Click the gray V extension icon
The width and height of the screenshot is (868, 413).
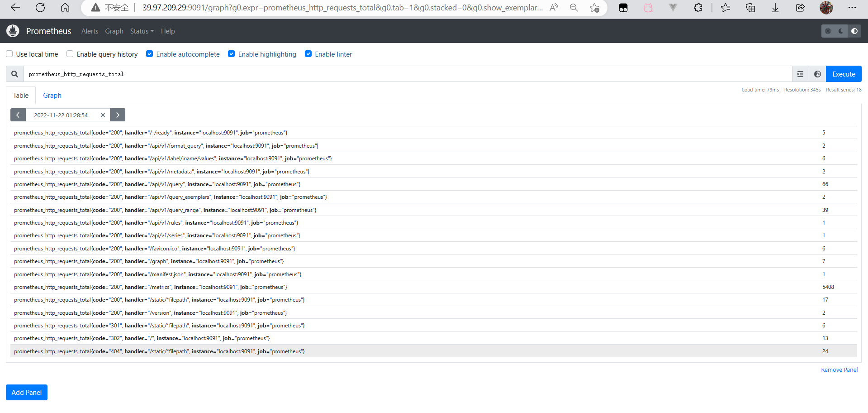(673, 8)
